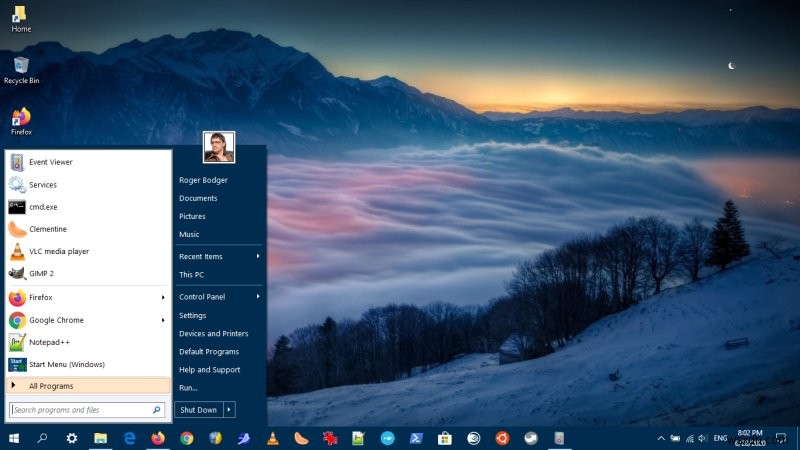This screenshot has width=800, height=450.
Task: Show hidden tray icons chevron
Action: tap(661, 438)
